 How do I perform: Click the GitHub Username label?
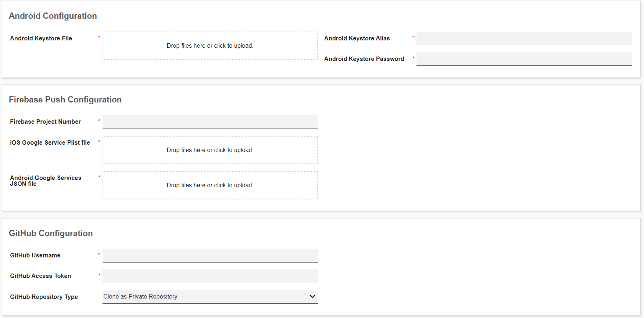[x=35, y=255]
